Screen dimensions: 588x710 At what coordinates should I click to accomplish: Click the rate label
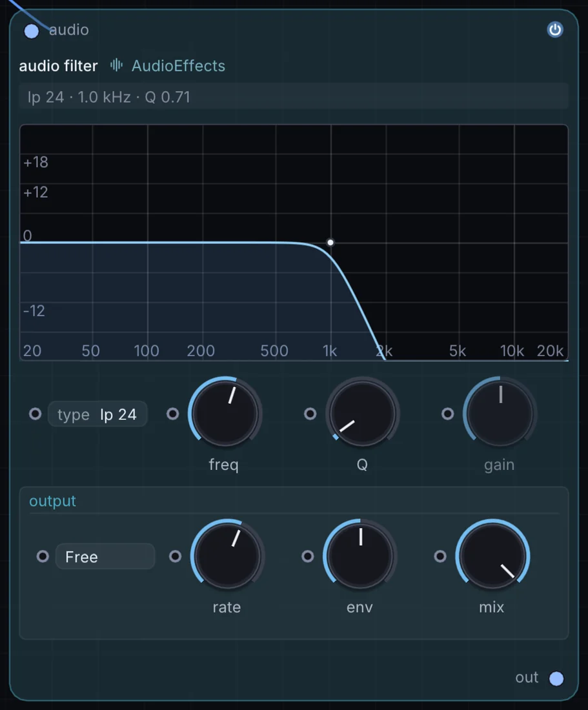tap(227, 607)
